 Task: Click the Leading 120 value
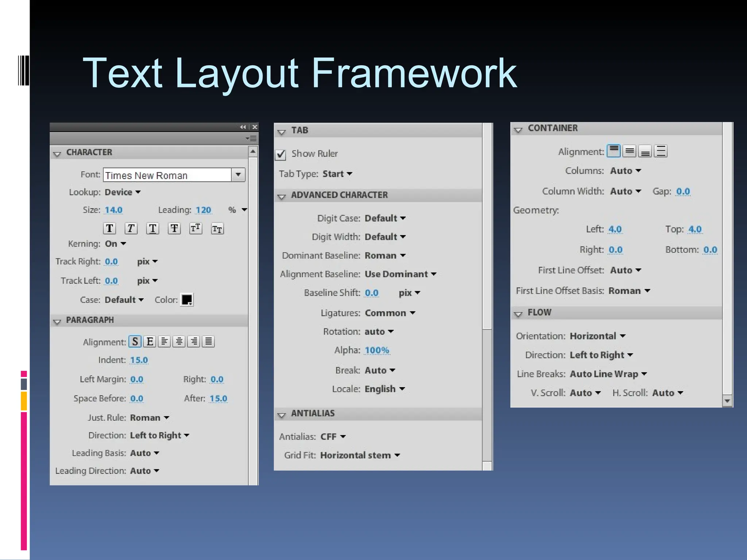203,210
